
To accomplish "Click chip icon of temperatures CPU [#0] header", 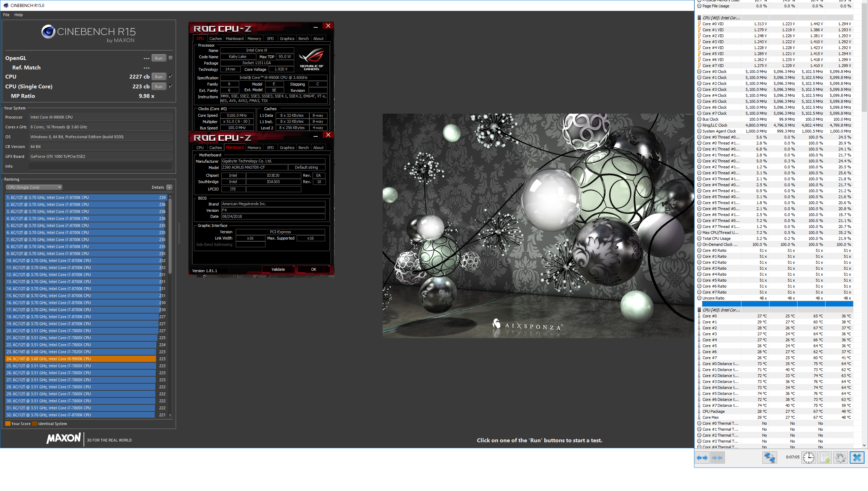I will click(x=699, y=310).
